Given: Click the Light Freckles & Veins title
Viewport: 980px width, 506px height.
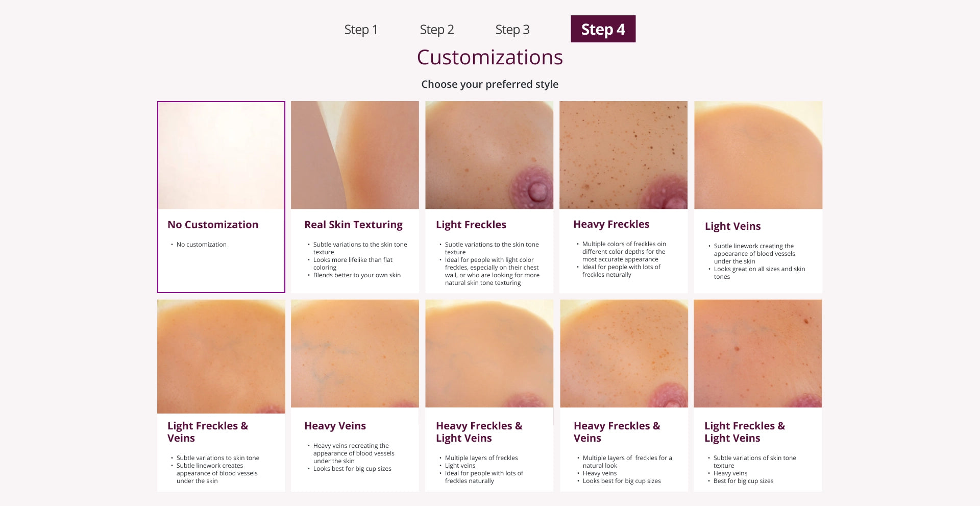Looking at the screenshot, I should pyautogui.click(x=208, y=432).
